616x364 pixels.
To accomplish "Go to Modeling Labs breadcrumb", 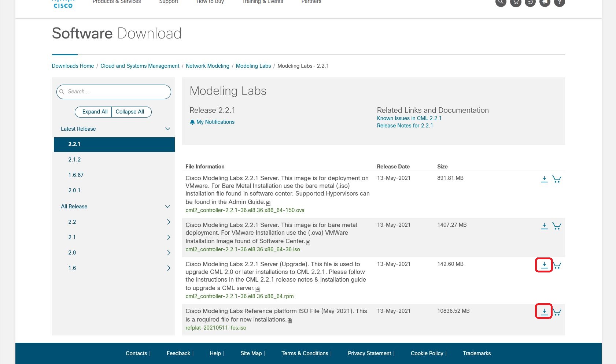I will [x=253, y=66].
